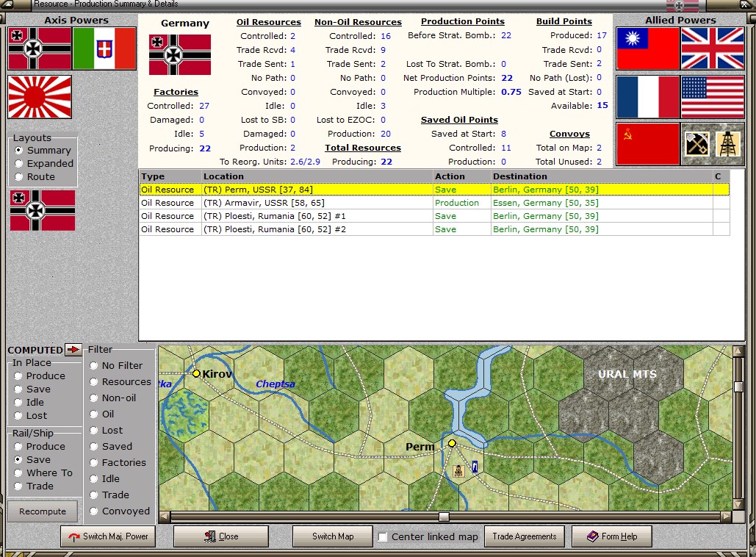
Task: Select In Place Produce option
Action: click(40, 375)
